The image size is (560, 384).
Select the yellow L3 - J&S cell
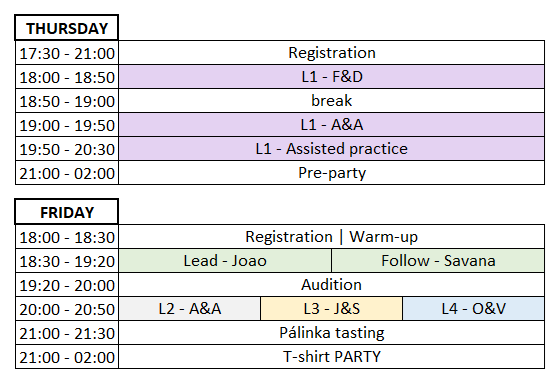(x=331, y=309)
